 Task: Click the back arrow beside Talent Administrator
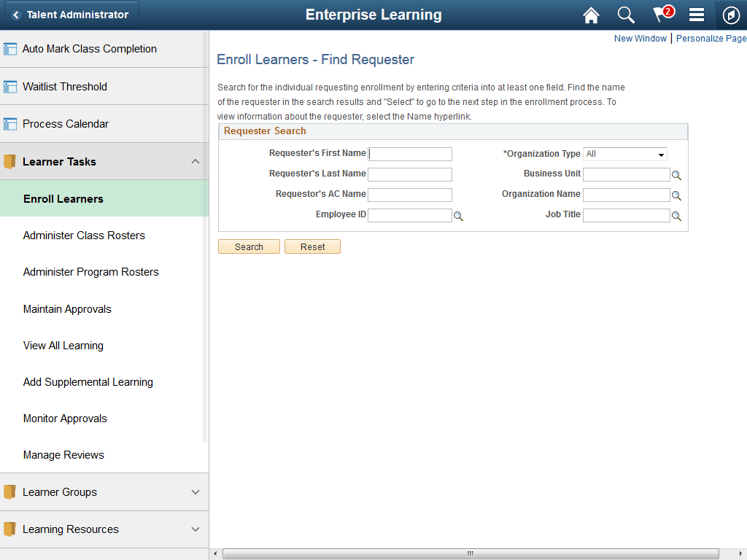tap(17, 14)
